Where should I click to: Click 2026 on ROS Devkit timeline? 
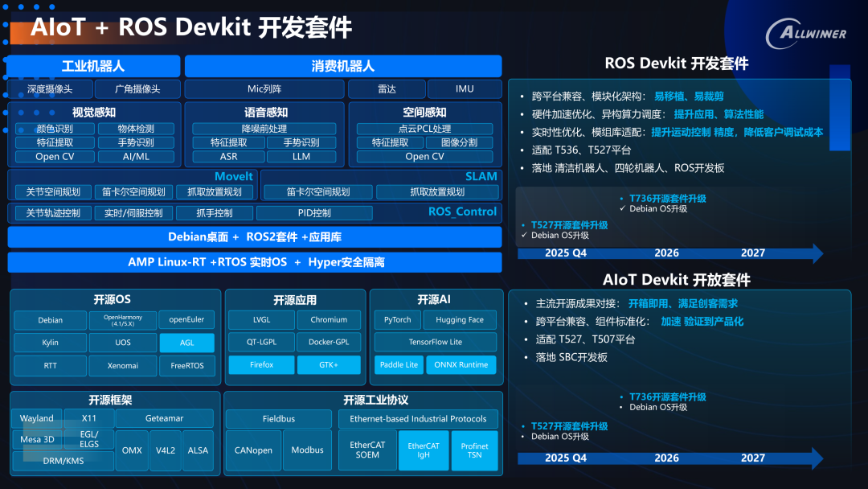point(666,253)
